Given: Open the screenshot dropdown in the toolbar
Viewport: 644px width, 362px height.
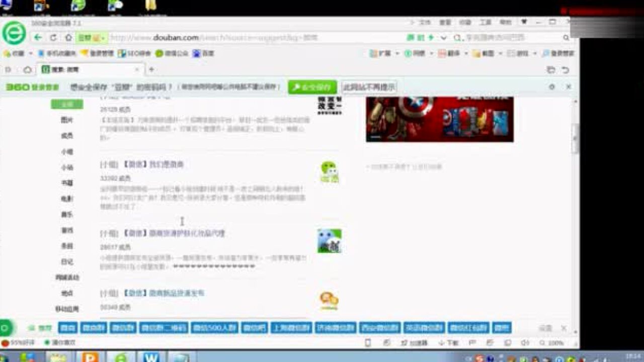Looking at the screenshot, I should (487, 53).
